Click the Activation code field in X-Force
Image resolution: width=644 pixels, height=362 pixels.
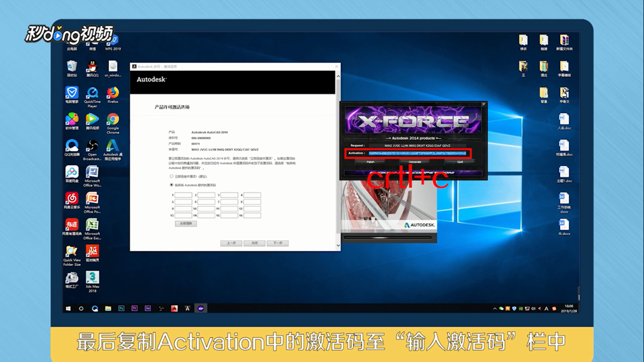(418, 153)
